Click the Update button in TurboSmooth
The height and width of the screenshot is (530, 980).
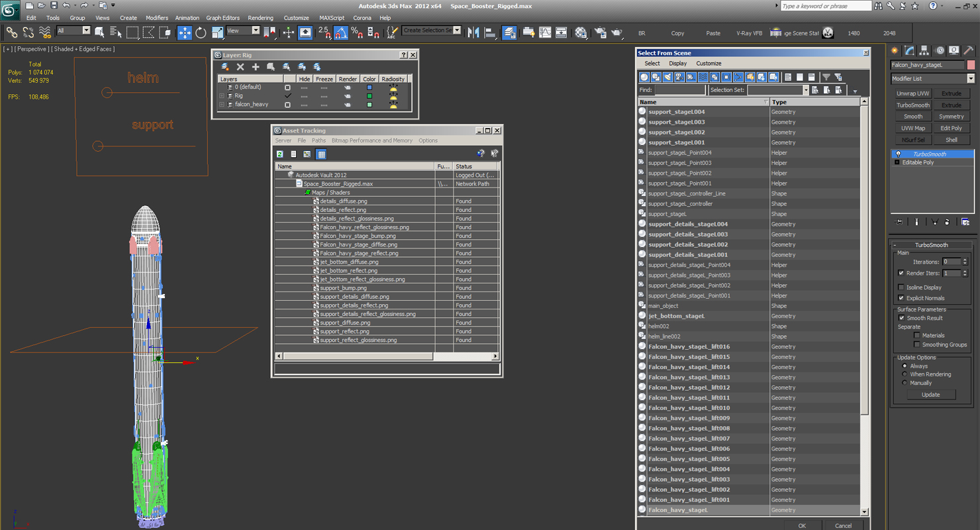point(930,394)
